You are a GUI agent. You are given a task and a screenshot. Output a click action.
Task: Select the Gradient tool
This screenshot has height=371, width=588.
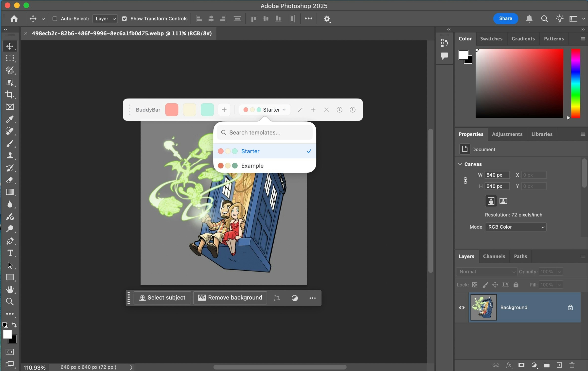(10, 192)
